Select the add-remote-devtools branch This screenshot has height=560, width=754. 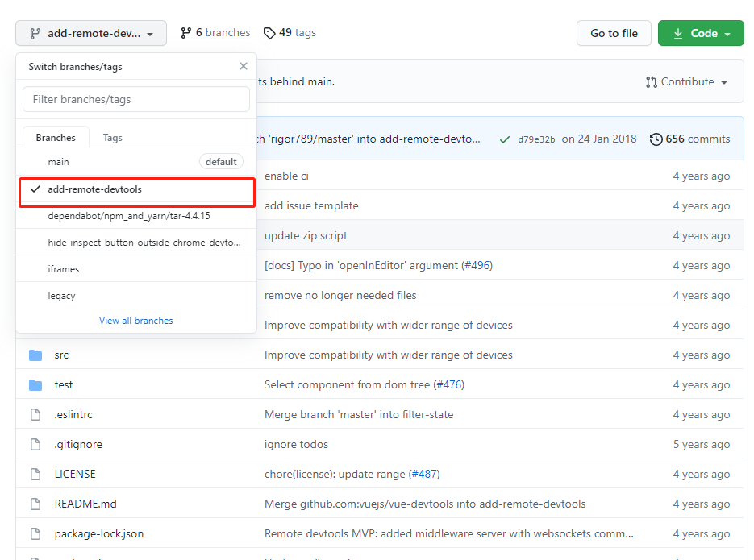(x=136, y=189)
